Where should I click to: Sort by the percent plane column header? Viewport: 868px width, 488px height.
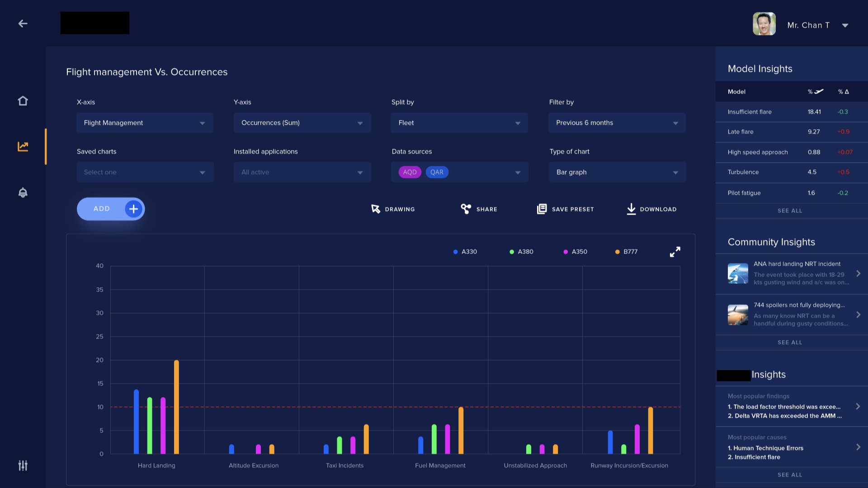(x=816, y=92)
